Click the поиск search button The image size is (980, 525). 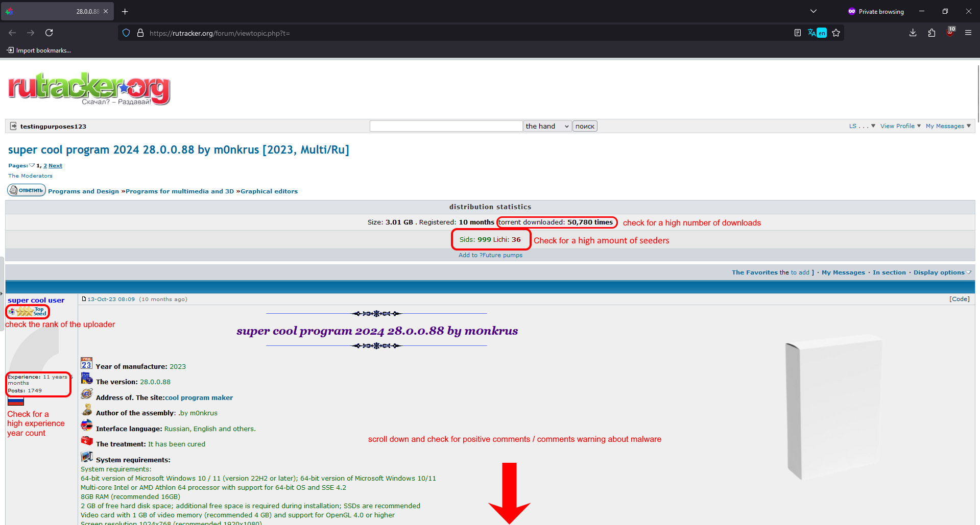tap(585, 126)
